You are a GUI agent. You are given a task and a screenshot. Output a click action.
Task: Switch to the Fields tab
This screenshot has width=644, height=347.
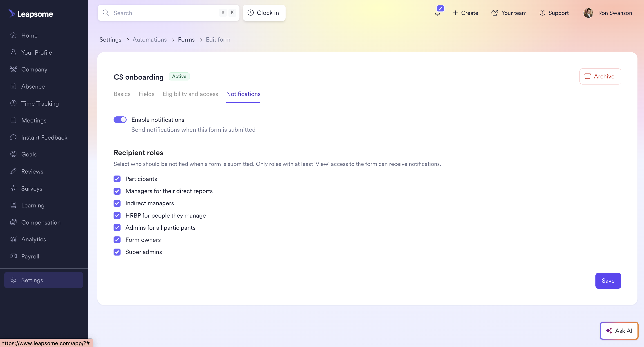146,94
